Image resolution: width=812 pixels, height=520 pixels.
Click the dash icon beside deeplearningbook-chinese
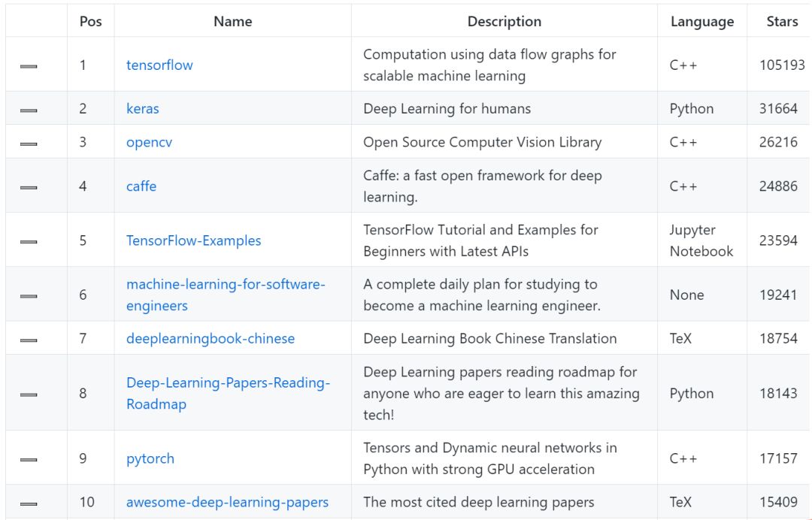(29, 340)
